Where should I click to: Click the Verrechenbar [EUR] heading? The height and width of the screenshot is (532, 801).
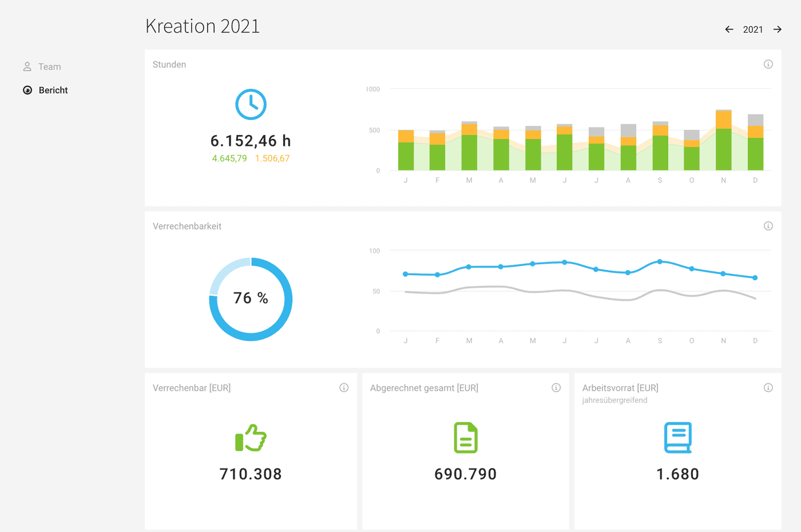coord(192,388)
